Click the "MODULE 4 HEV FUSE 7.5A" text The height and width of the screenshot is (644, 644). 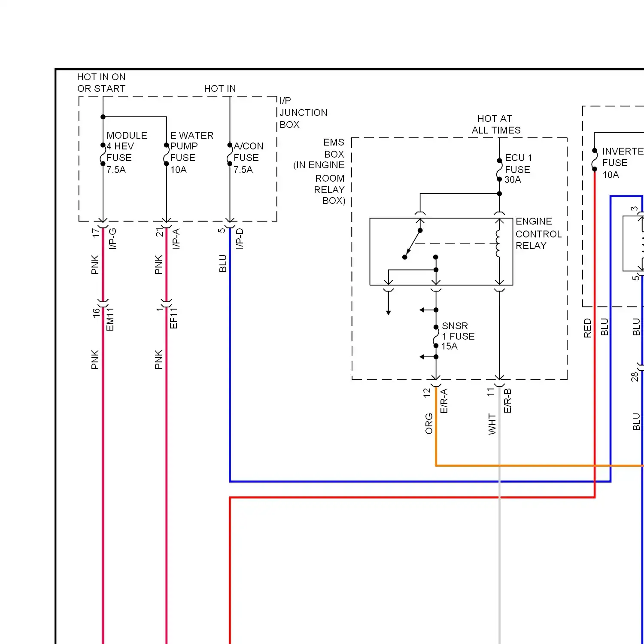point(127,152)
